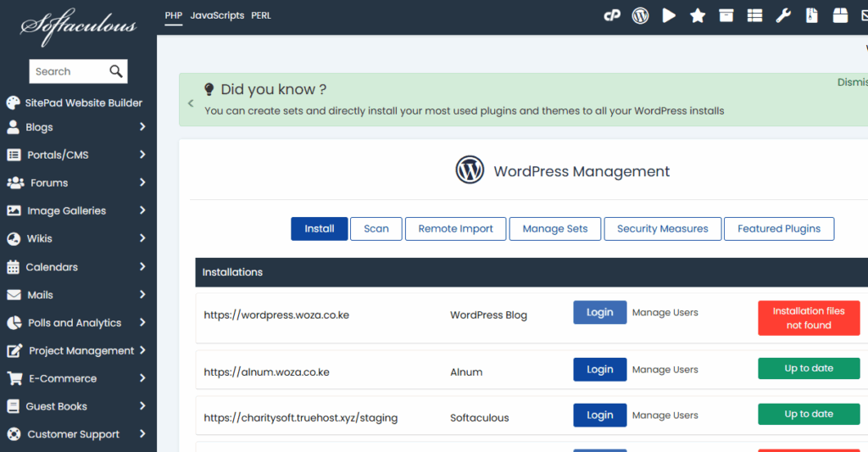
Task: Click the Image Galleries picture icon
Action: pos(14,210)
